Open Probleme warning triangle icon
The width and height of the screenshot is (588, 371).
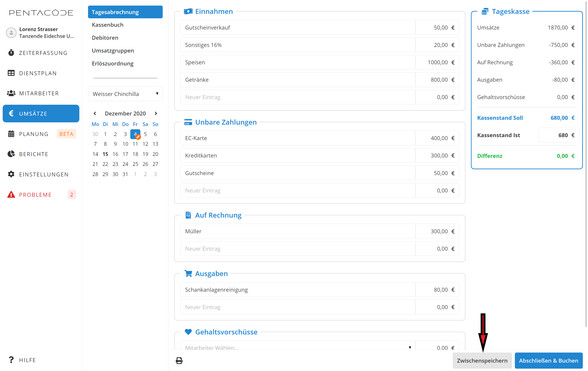pyautogui.click(x=11, y=194)
